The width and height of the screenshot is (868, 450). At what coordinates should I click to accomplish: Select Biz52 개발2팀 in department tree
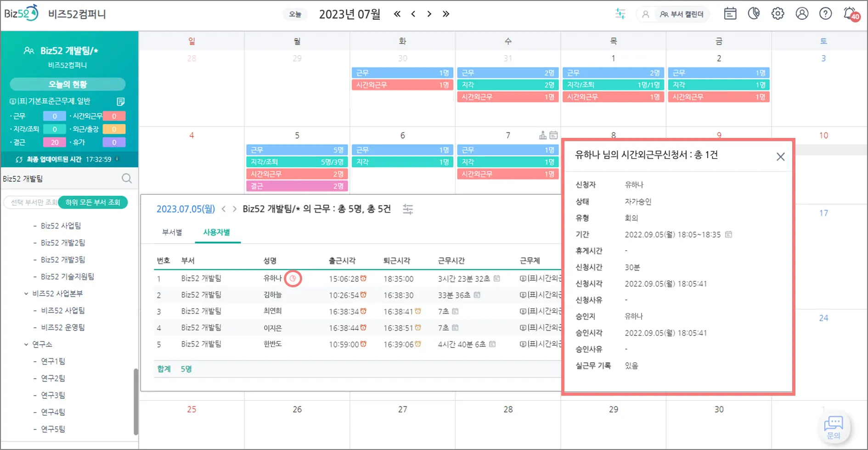coord(63,243)
